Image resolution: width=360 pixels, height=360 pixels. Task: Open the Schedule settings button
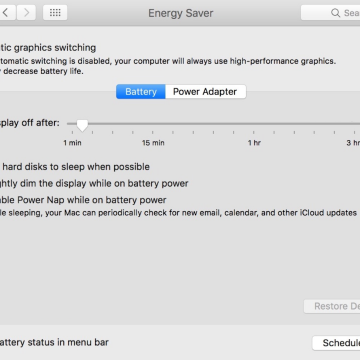pos(336,343)
